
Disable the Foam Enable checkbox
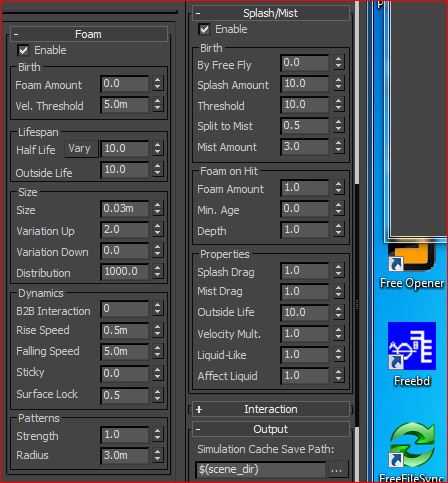tap(23, 50)
